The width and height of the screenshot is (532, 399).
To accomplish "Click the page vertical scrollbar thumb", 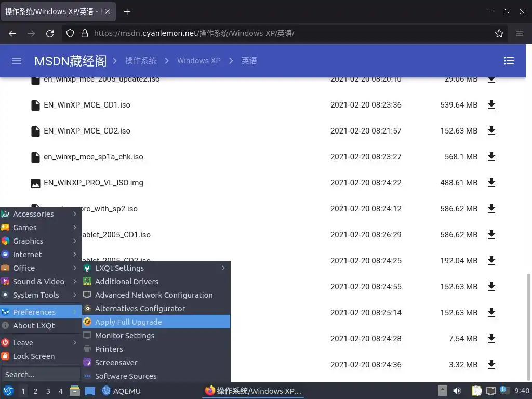I will pyautogui.click(x=528, y=326).
